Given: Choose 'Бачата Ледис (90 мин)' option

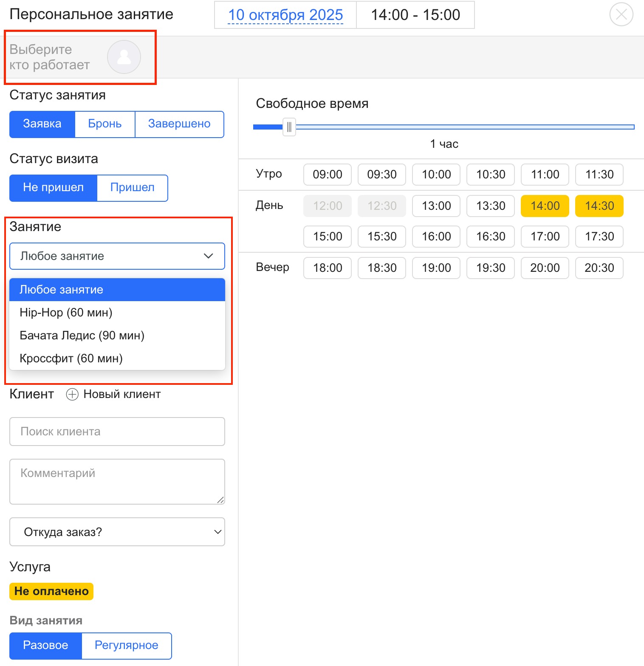Looking at the screenshot, I should coord(82,336).
